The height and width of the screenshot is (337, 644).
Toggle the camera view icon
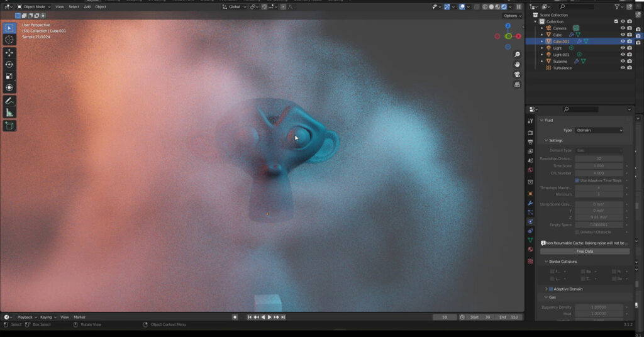click(517, 74)
